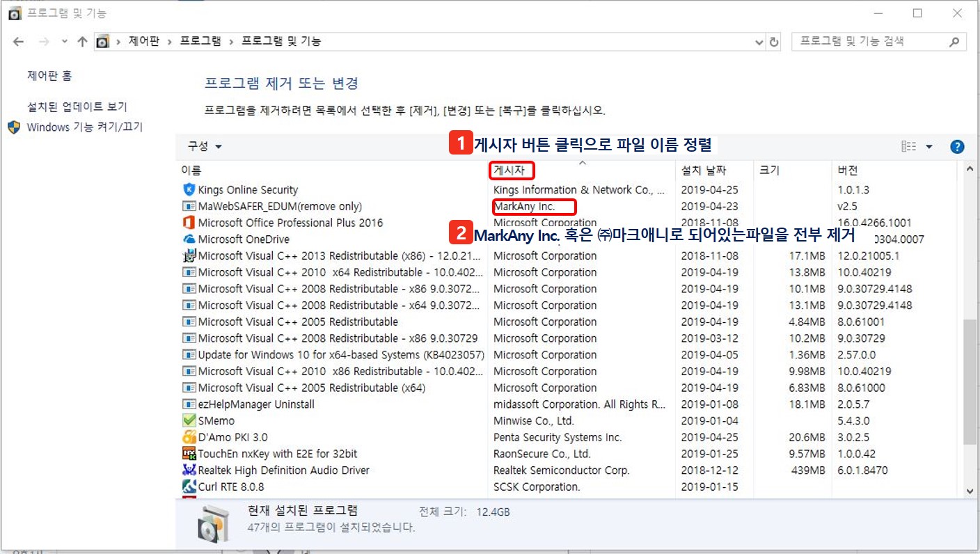
Task: Expand the view options dropdown arrow
Action: click(929, 147)
